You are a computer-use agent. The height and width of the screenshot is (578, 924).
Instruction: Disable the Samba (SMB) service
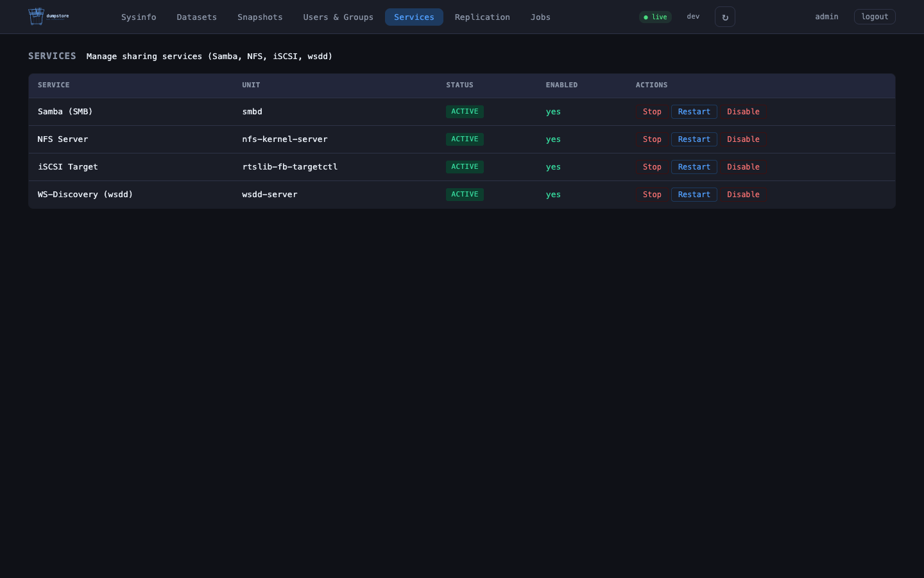(x=743, y=112)
